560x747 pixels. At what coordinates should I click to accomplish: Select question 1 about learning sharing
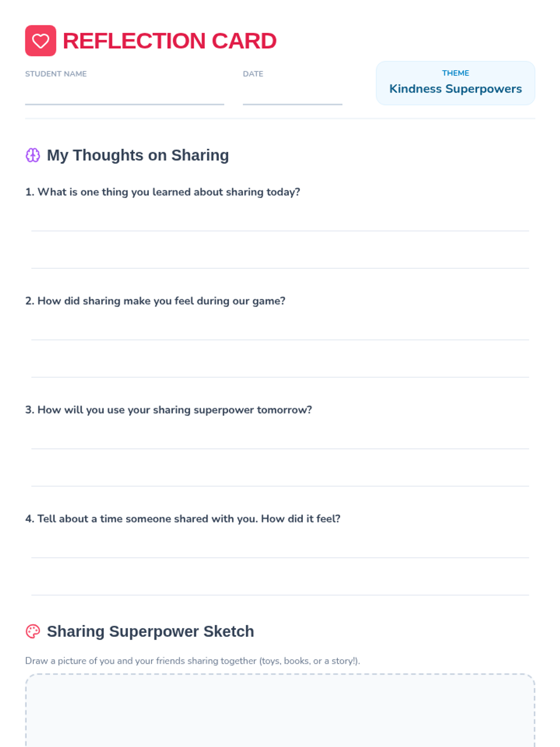[162, 192]
